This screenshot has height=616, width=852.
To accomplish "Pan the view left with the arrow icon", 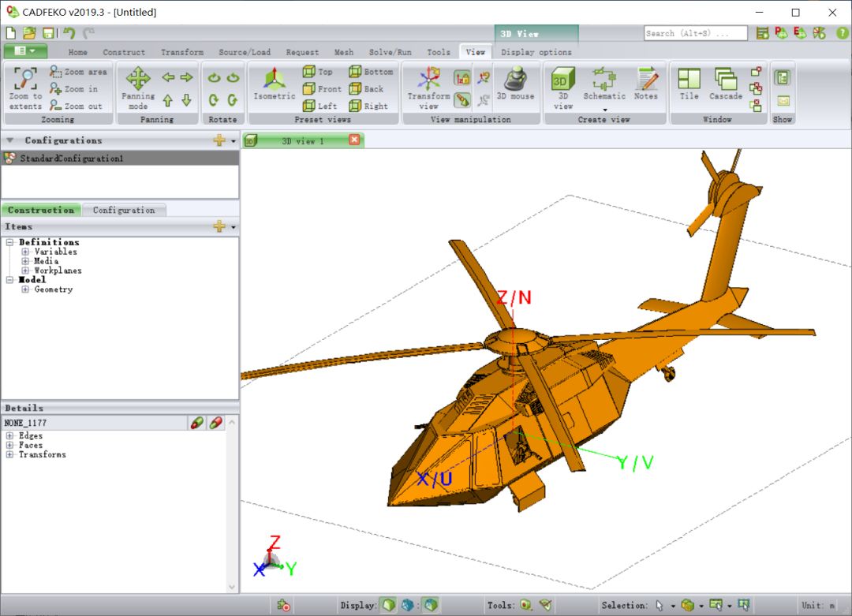I will pyautogui.click(x=168, y=77).
